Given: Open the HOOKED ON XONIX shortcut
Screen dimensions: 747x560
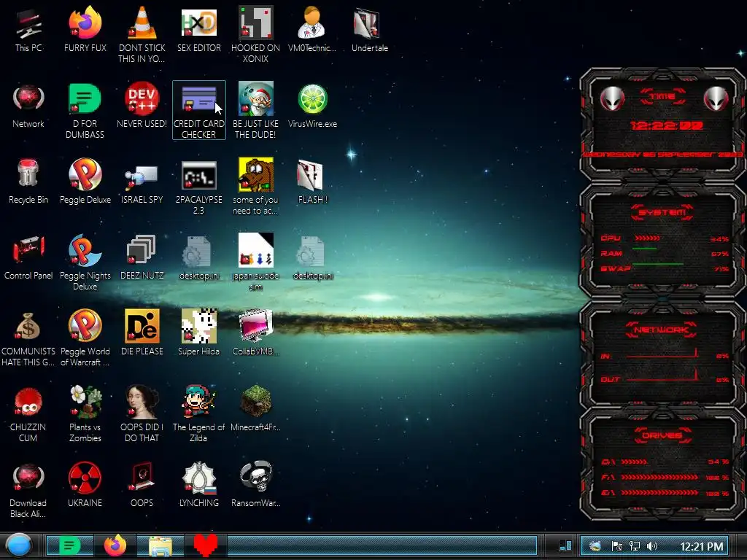Looking at the screenshot, I should point(255,34).
